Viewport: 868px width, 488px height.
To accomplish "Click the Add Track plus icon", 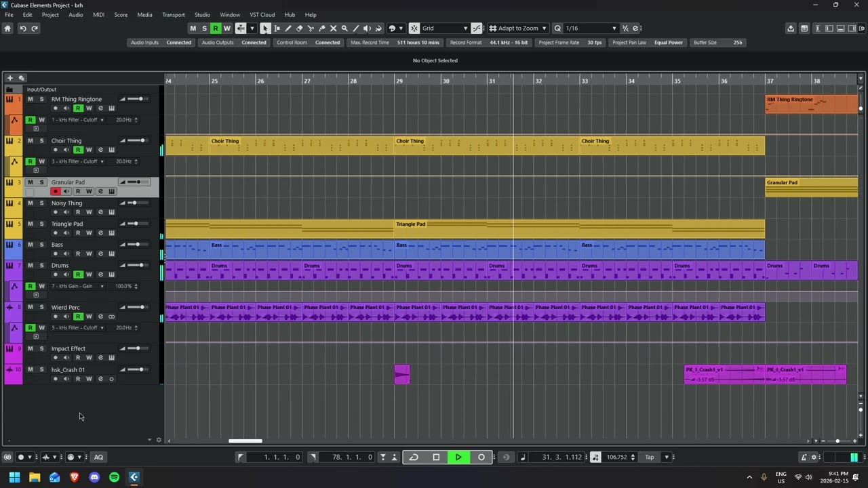I will [x=10, y=78].
